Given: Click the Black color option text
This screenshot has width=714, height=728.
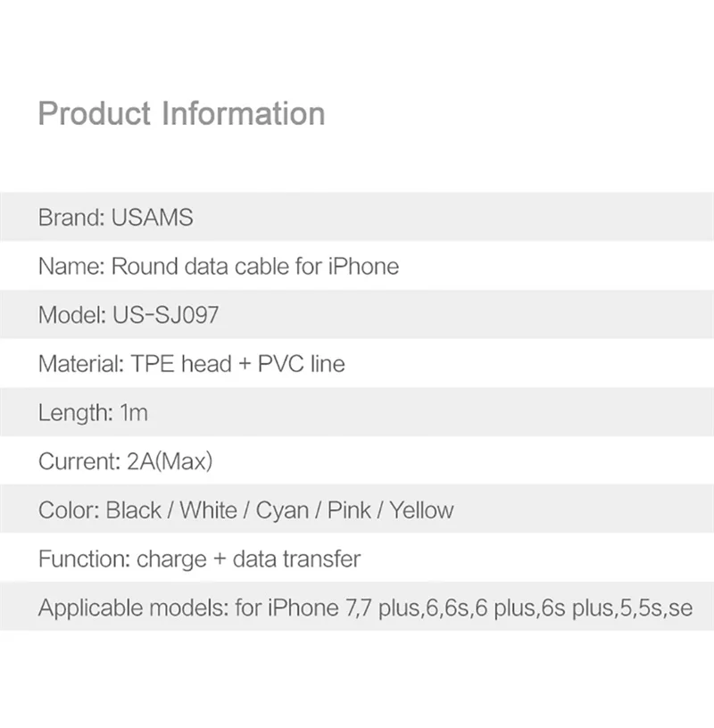Looking at the screenshot, I should click(134, 511).
